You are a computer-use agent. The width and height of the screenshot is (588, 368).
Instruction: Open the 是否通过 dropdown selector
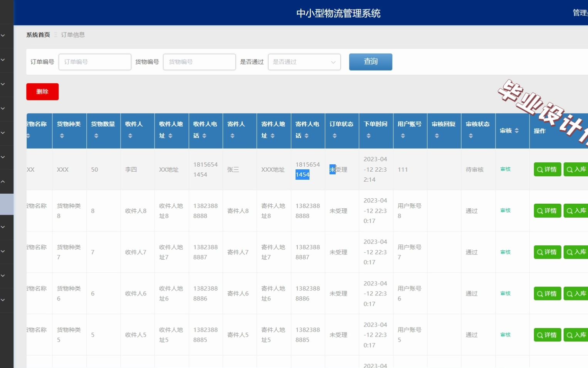tap(304, 62)
